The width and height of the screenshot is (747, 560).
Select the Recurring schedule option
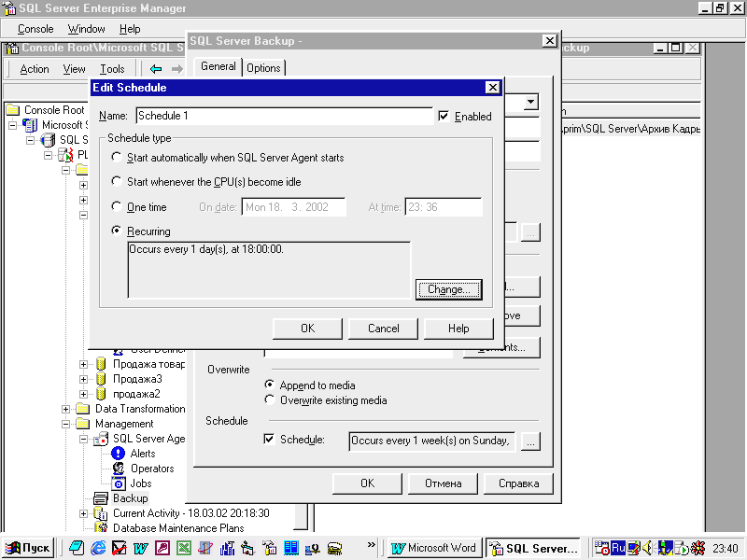(116, 231)
